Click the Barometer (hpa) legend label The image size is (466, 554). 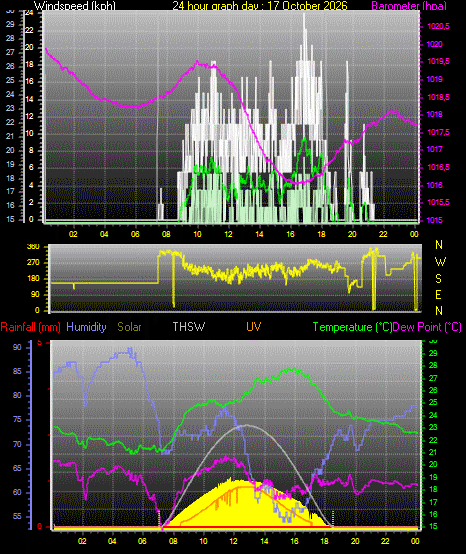click(409, 5)
